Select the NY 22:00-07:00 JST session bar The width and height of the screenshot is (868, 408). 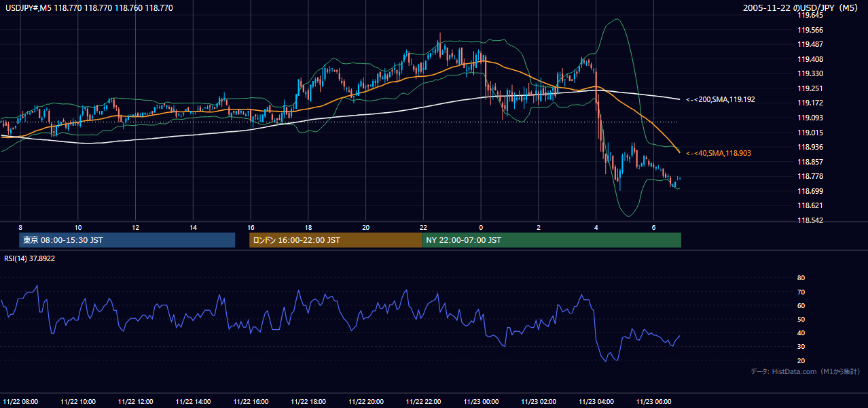551,240
